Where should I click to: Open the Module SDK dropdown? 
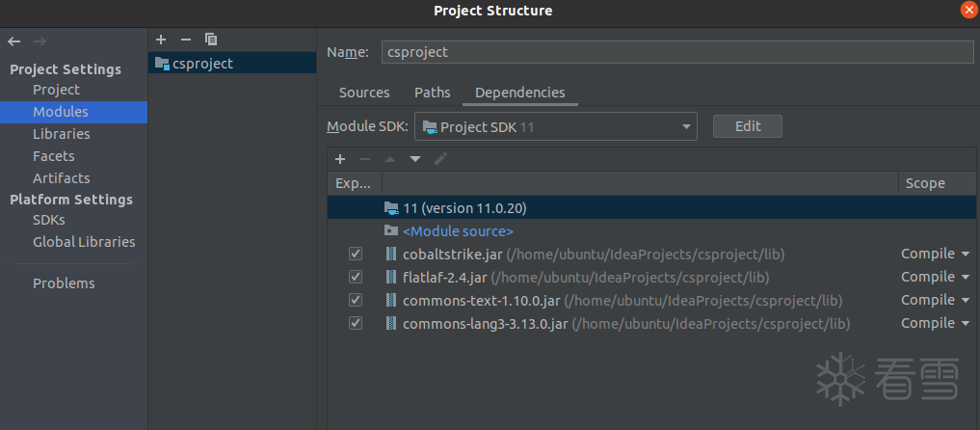(556, 126)
